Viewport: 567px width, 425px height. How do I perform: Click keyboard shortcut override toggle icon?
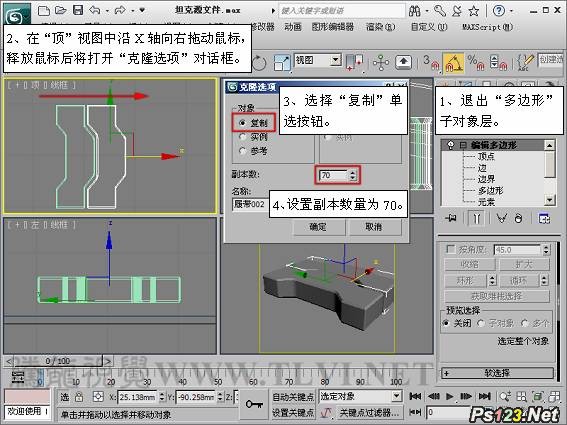[403, 62]
